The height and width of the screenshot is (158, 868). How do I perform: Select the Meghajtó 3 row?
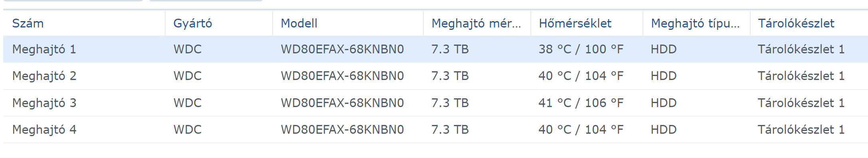[x=435, y=103]
